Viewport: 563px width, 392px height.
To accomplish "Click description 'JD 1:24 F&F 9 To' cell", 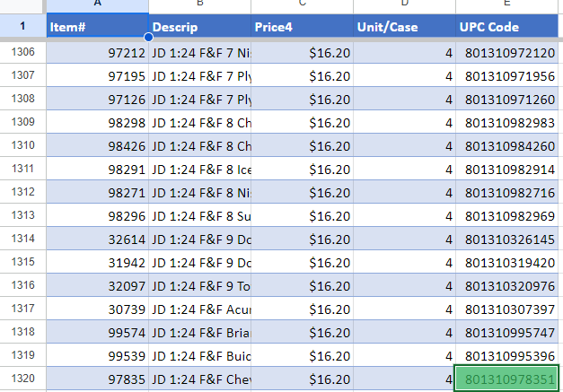I will [x=199, y=286].
